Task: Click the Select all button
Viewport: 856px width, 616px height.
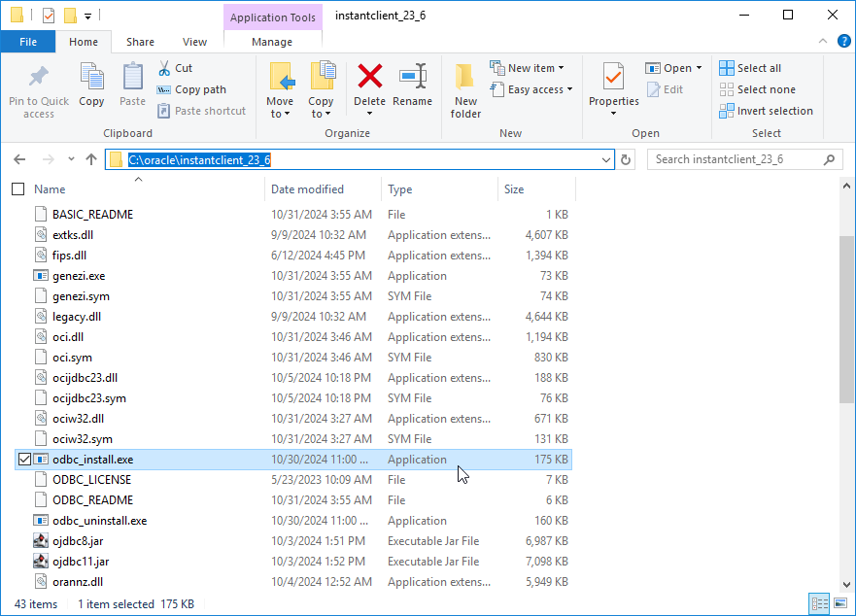Action: coord(750,68)
